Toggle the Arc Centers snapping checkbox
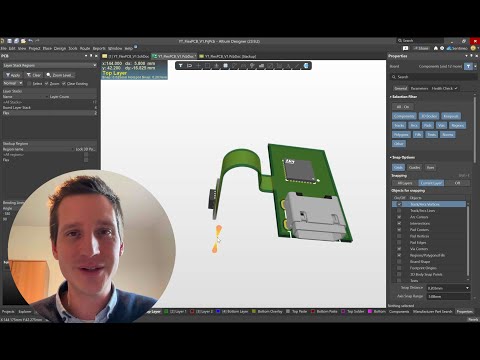The height and width of the screenshot is (360, 480). pyautogui.click(x=399, y=217)
